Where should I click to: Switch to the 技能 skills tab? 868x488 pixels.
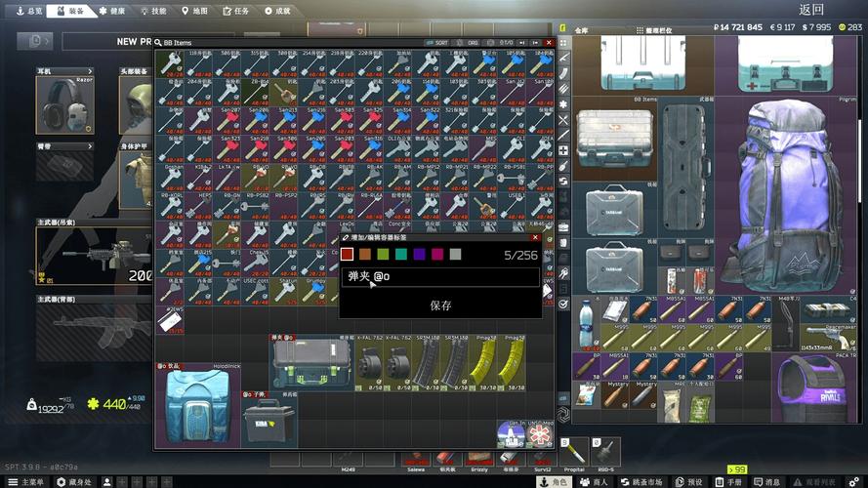pos(152,11)
